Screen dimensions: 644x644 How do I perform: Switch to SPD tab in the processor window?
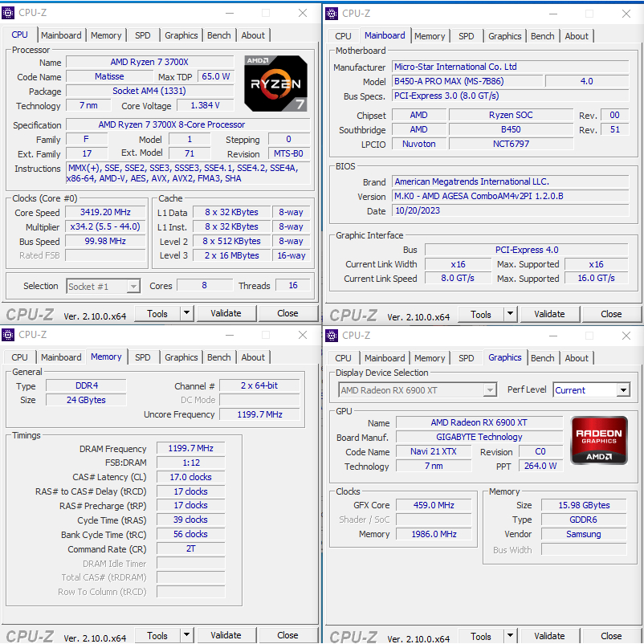coord(142,35)
